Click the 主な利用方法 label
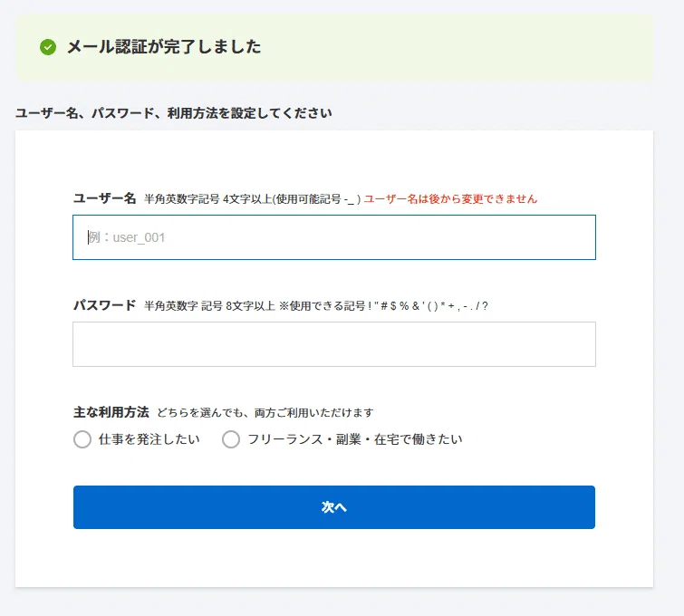This screenshot has width=684, height=616. click(x=111, y=412)
